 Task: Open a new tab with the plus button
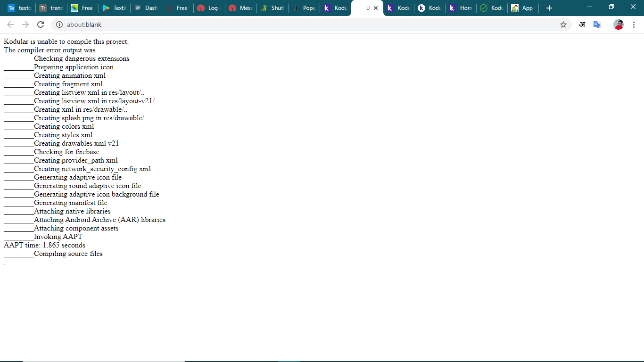tap(549, 8)
